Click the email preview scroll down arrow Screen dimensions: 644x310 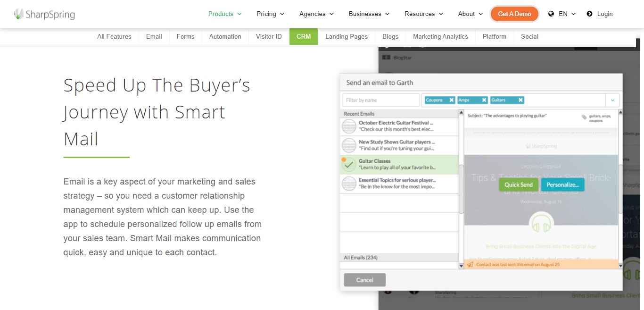[x=620, y=266]
